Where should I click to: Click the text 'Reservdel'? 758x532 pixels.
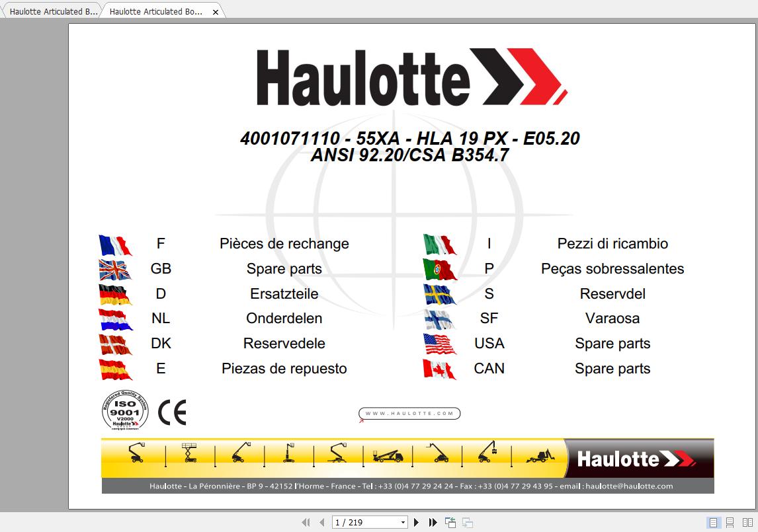[x=612, y=294]
